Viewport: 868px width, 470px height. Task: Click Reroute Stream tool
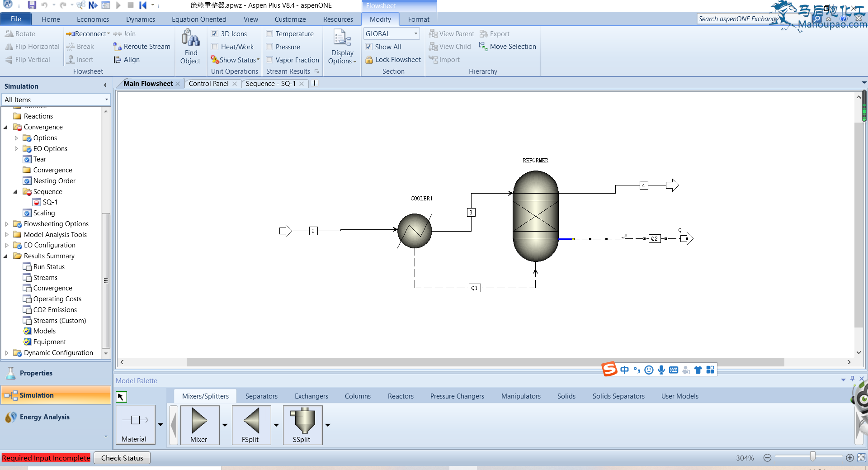[x=142, y=47]
